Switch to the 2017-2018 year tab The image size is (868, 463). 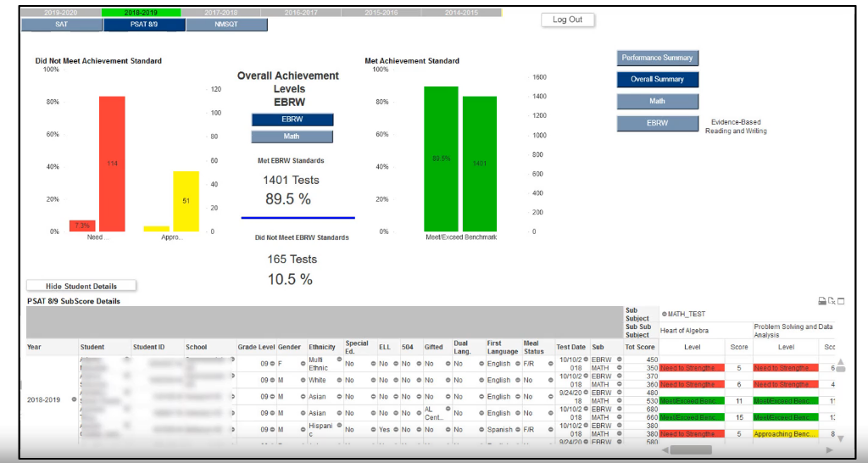[x=221, y=12]
